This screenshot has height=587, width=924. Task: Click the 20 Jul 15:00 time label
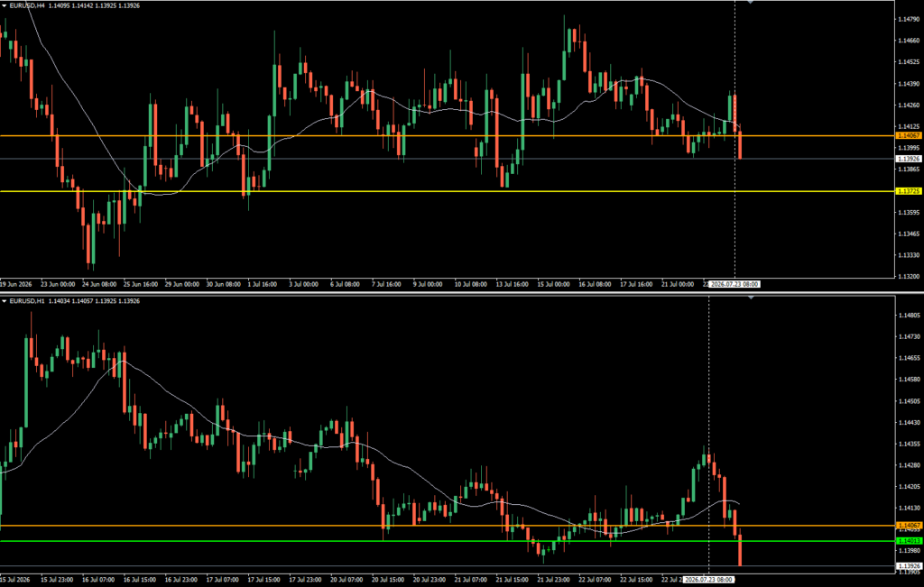390,580
